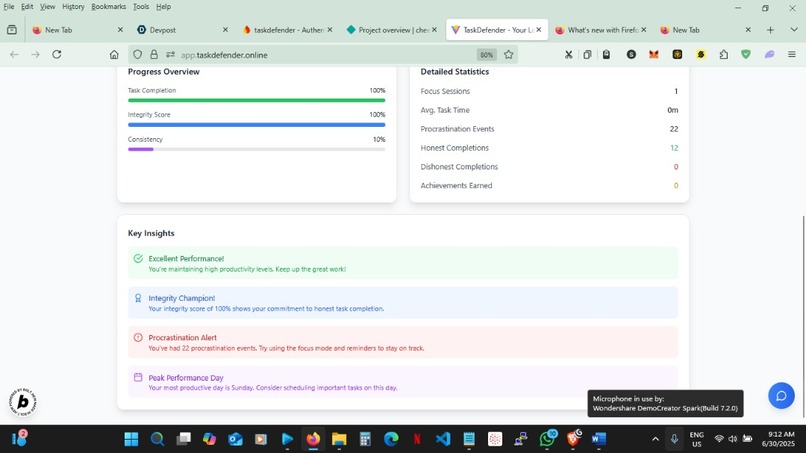Click the Task Completion progress bar

pos(257,100)
